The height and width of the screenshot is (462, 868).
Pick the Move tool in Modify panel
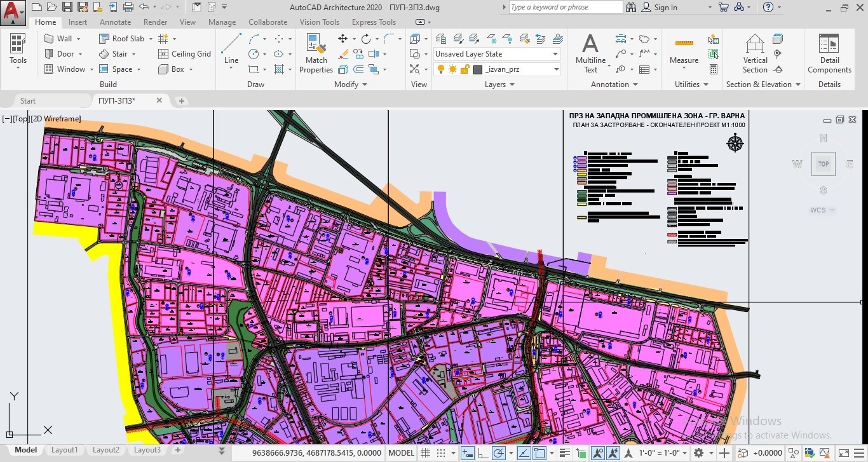coord(342,39)
